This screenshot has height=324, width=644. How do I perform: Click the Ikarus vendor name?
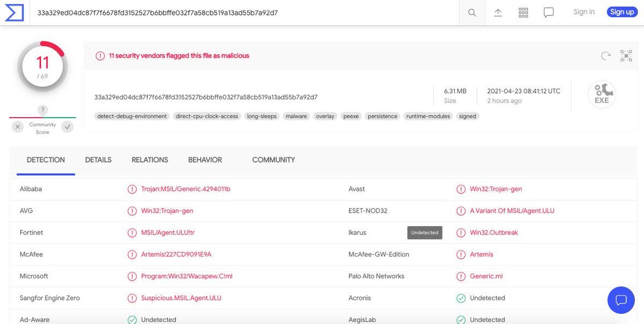[357, 233]
